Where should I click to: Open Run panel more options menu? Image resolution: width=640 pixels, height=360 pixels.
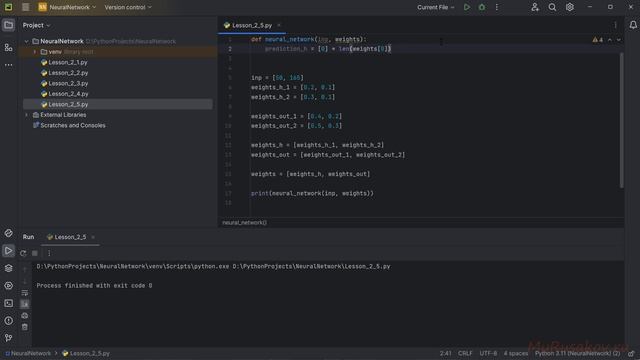point(49,253)
